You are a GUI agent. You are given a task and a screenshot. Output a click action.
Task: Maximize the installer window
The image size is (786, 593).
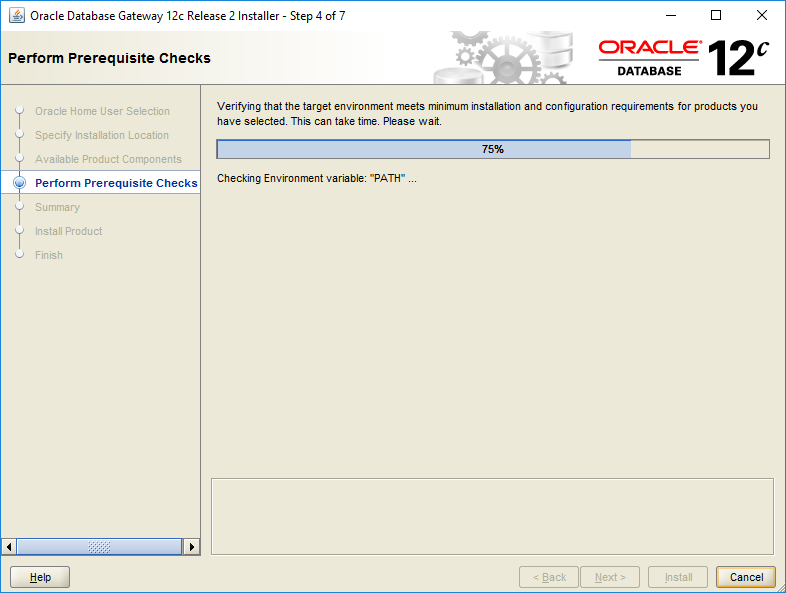click(x=716, y=16)
